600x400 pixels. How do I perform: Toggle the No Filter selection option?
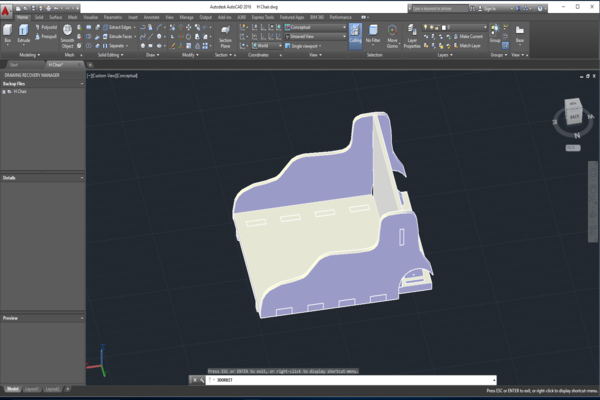coord(373,34)
